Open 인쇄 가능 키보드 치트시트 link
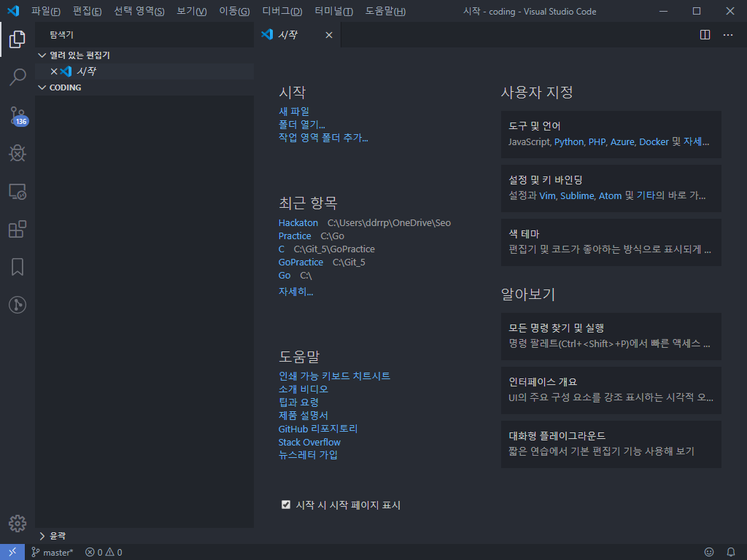The height and width of the screenshot is (560, 747). [x=334, y=376]
